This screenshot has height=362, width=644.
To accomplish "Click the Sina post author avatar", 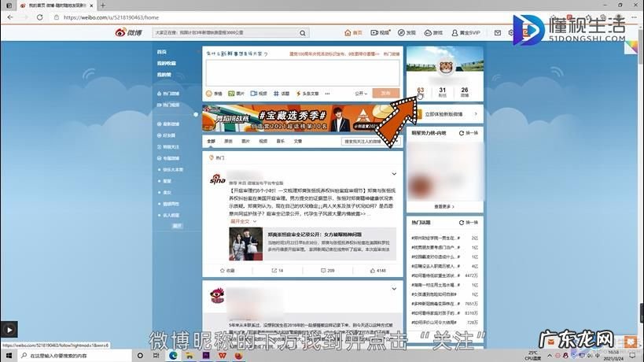I will pos(217,179).
